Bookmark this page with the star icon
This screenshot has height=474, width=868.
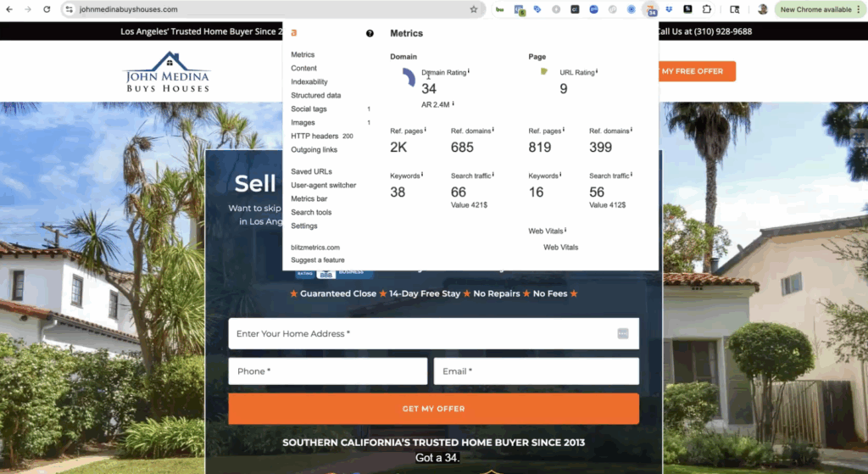[474, 9]
